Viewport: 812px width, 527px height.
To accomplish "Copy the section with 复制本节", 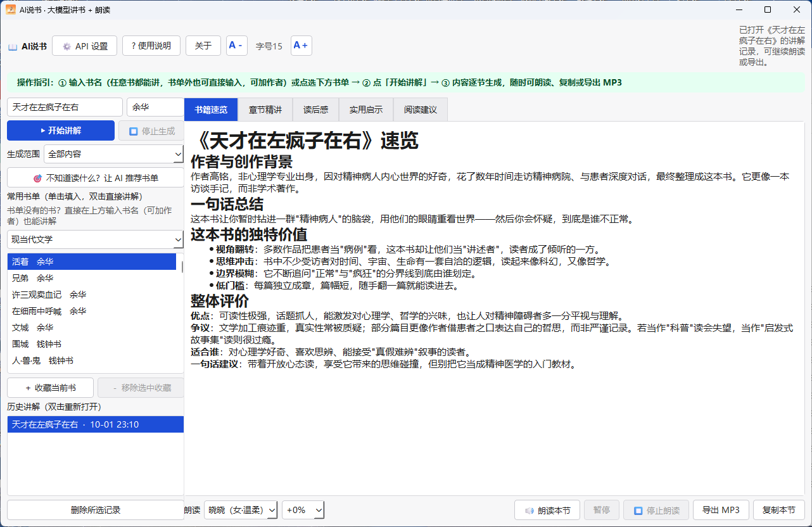I will 779,510.
